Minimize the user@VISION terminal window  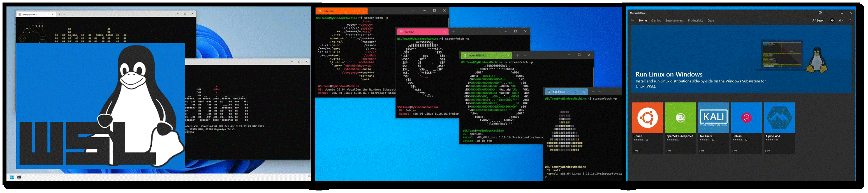tap(178, 14)
